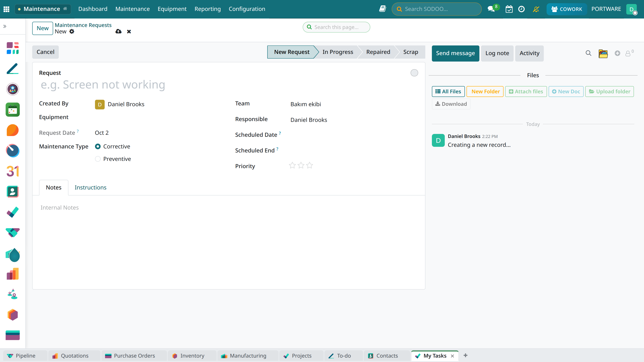Open the apps grid menu
Screen dimensions: 644x362
pos(6,9)
